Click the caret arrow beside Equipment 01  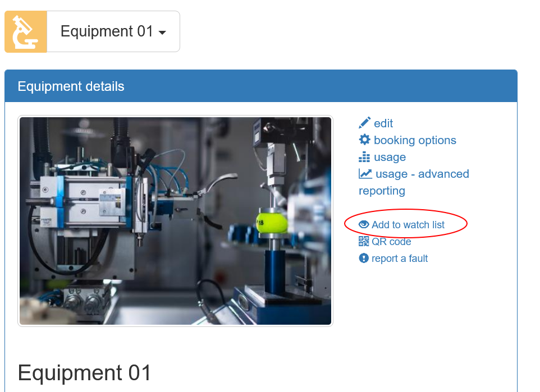162,33
